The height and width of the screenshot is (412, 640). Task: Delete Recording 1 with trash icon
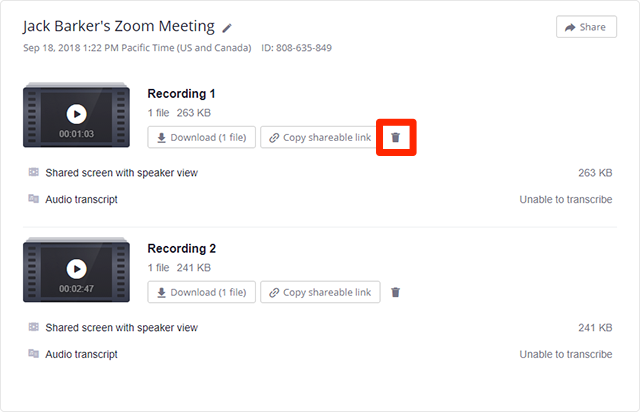395,137
